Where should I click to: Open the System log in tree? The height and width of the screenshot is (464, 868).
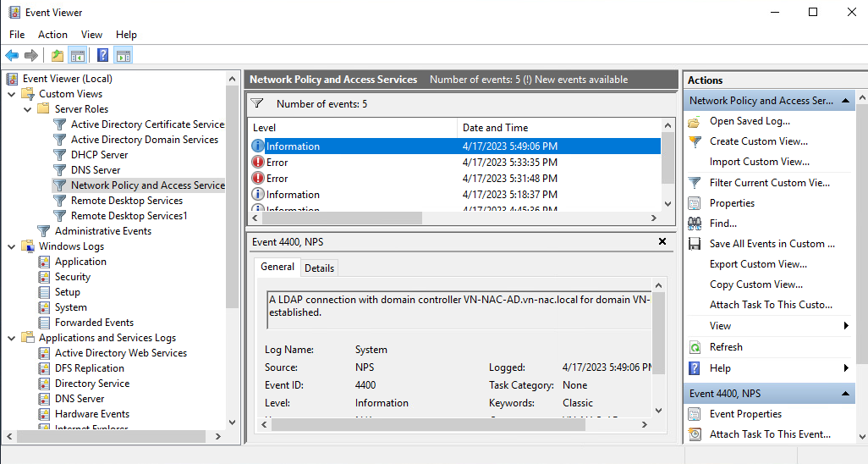click(x=71, y=307)
